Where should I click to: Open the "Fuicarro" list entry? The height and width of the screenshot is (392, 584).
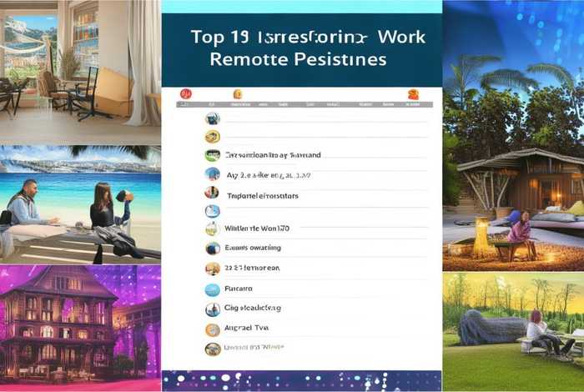pyautogui.click(x=239, y=289)
